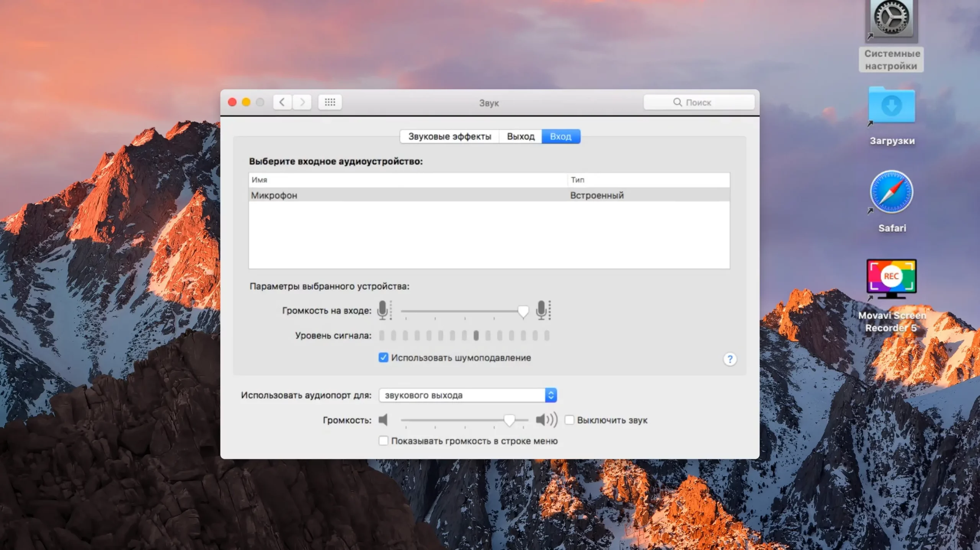Open the help question mark button
This screenshot has height=550, width=980.
(730, 359)
